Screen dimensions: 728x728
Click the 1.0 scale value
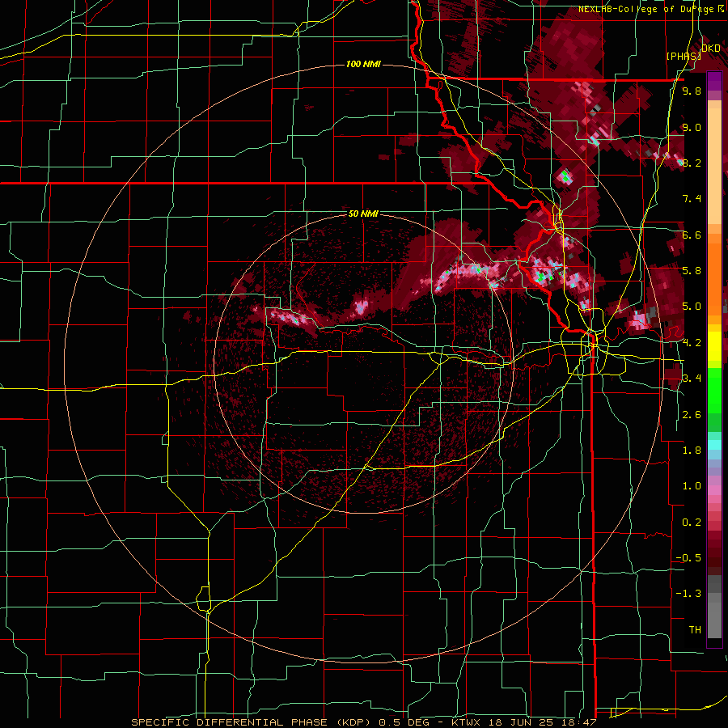[692, 486]
